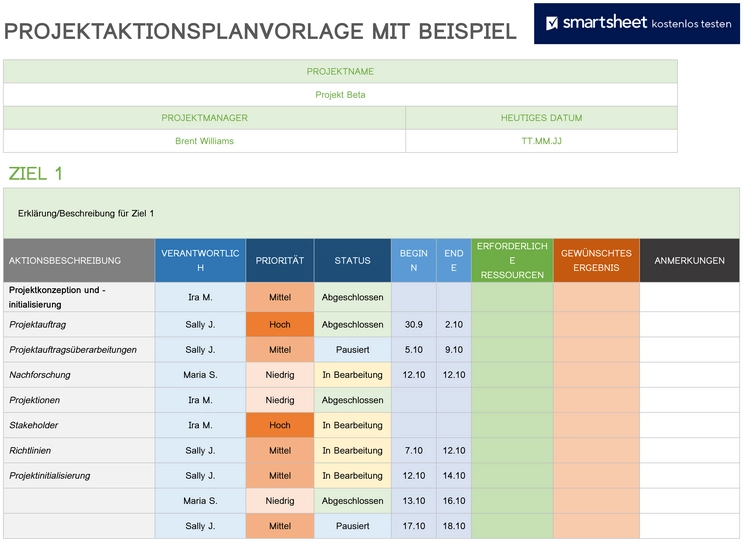Select the BEGINN column header
The image size is (743, 542).
pos(414,261)
